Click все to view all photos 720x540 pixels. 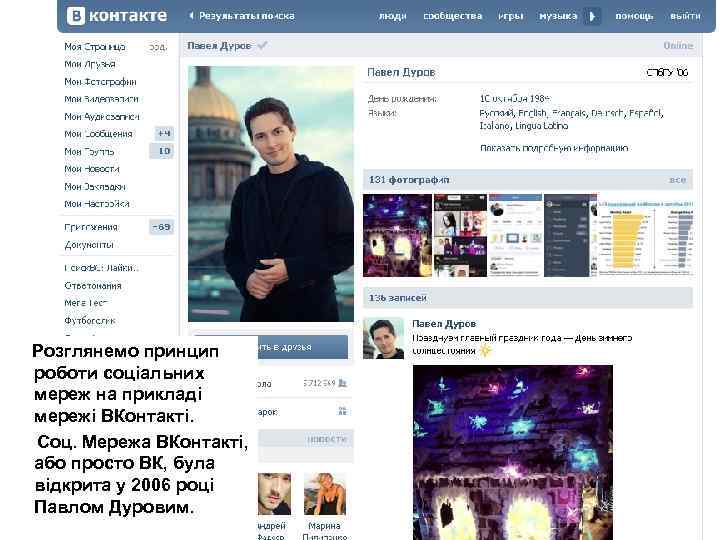[x=677, y=180]
